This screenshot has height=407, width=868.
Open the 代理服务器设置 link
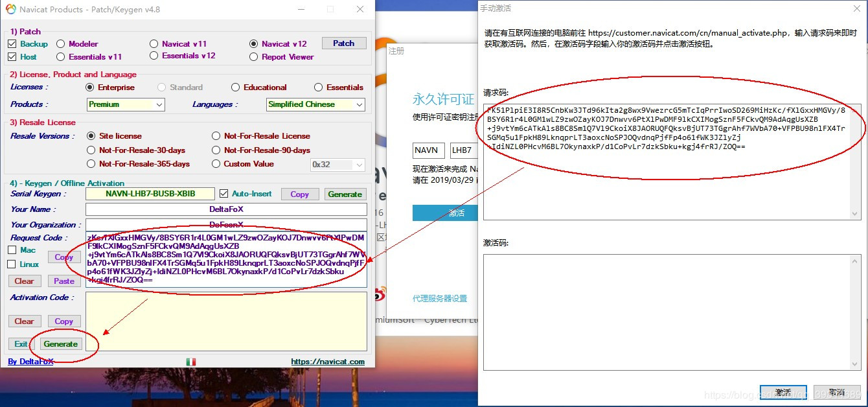point(440,299)
